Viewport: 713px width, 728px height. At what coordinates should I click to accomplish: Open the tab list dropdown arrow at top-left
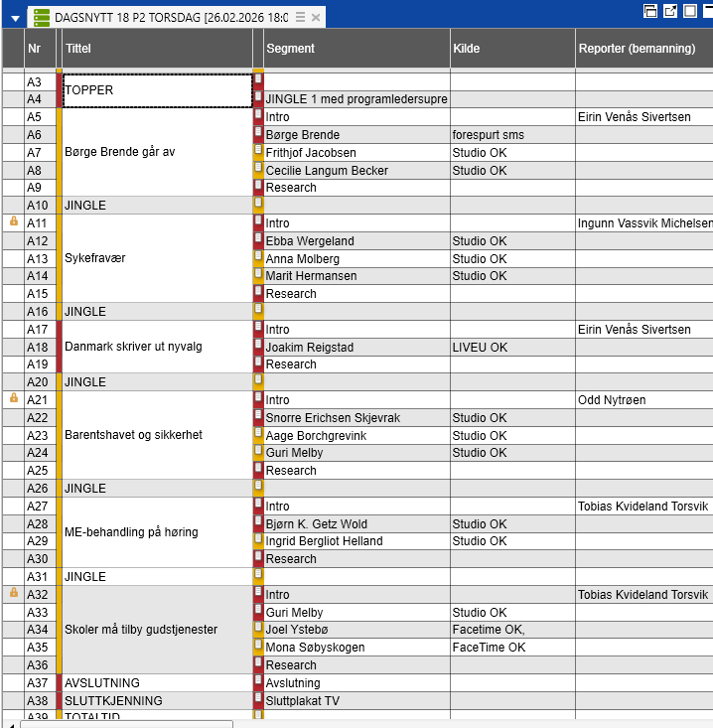(14, 19)
